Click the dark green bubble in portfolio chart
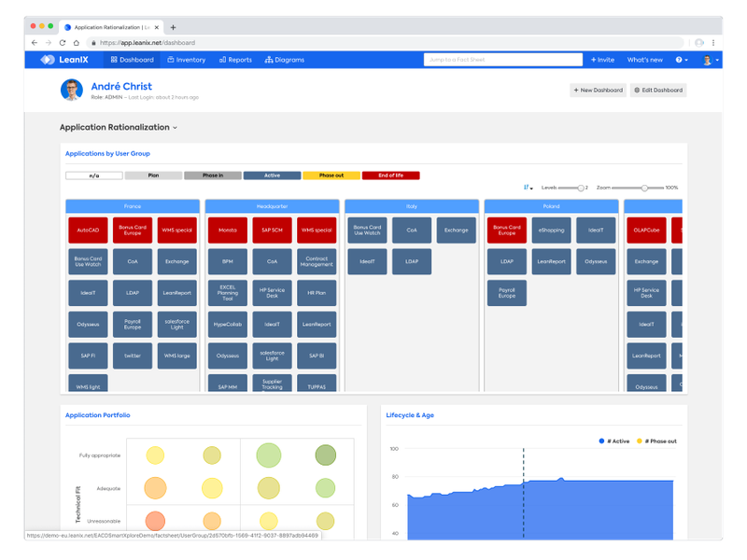The image size is (747, 560). coord(325,455)
